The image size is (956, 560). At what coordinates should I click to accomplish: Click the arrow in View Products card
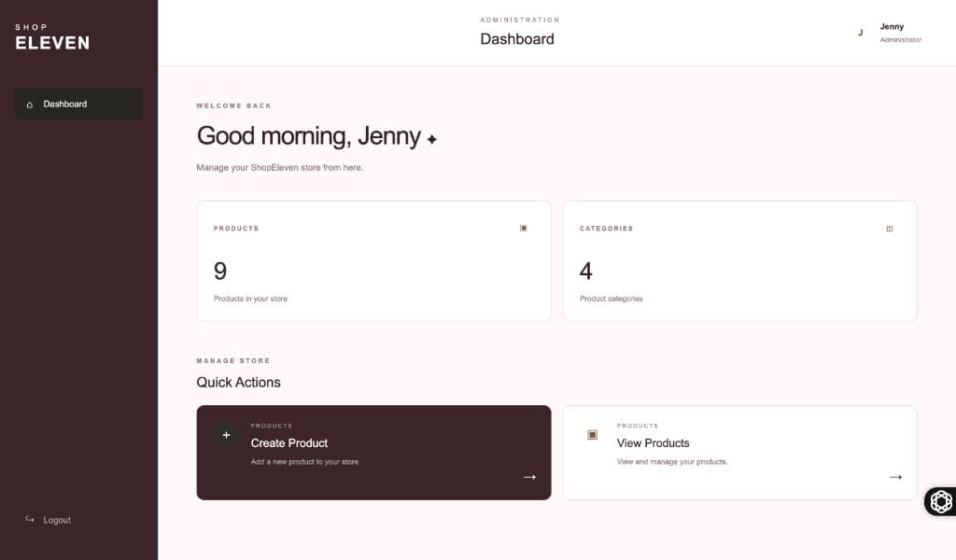pos(895,477)
